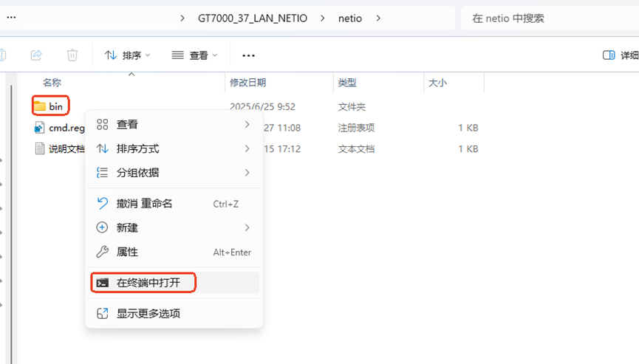Click the netio breadcrumb segment
This screenshot has height=364, width=639.
pos(350,18)
